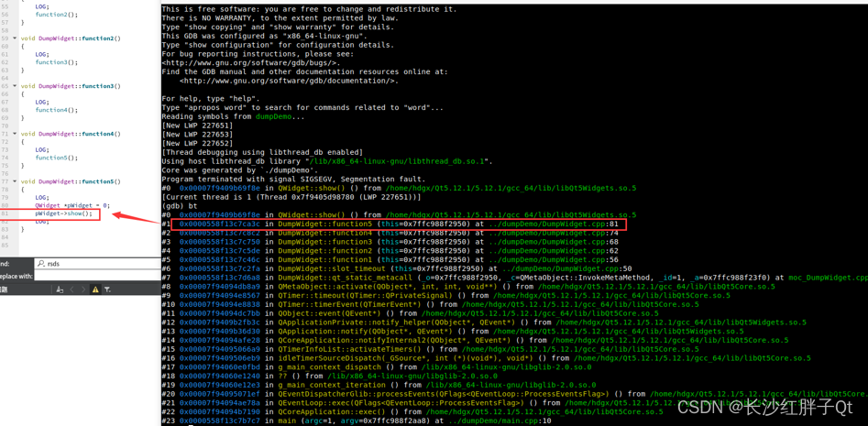Click the Replace with input field
This screenshot has height=426, width=868.
coord(97,276)
